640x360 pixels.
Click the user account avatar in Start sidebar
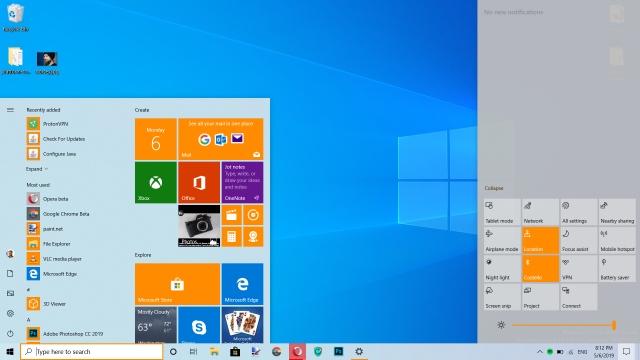[10, 254]
